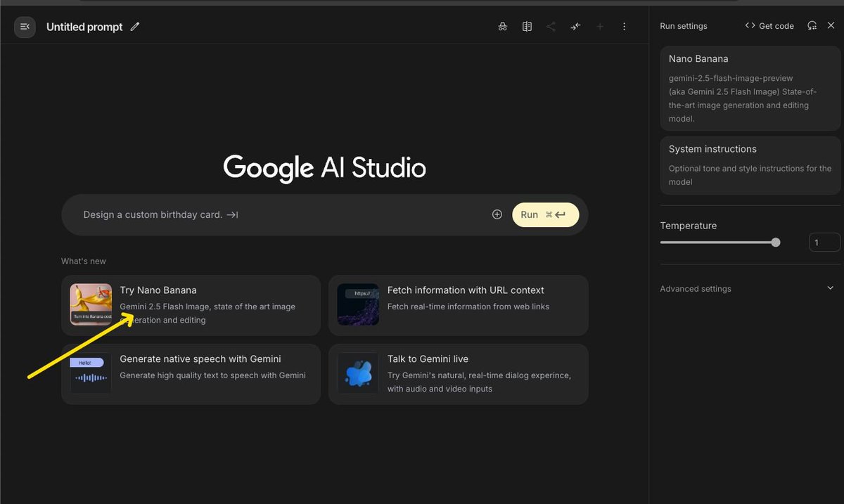Viewport: 844px width, 504px height.
Task: Edit the Untitled prompt title pencil icon
Action: pyautogui.click(x=135, y=27)
